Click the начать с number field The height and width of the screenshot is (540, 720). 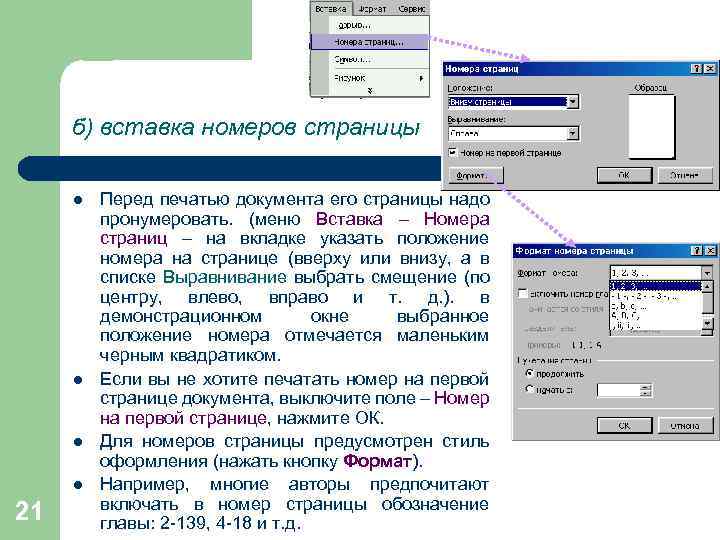coord(619,390)
